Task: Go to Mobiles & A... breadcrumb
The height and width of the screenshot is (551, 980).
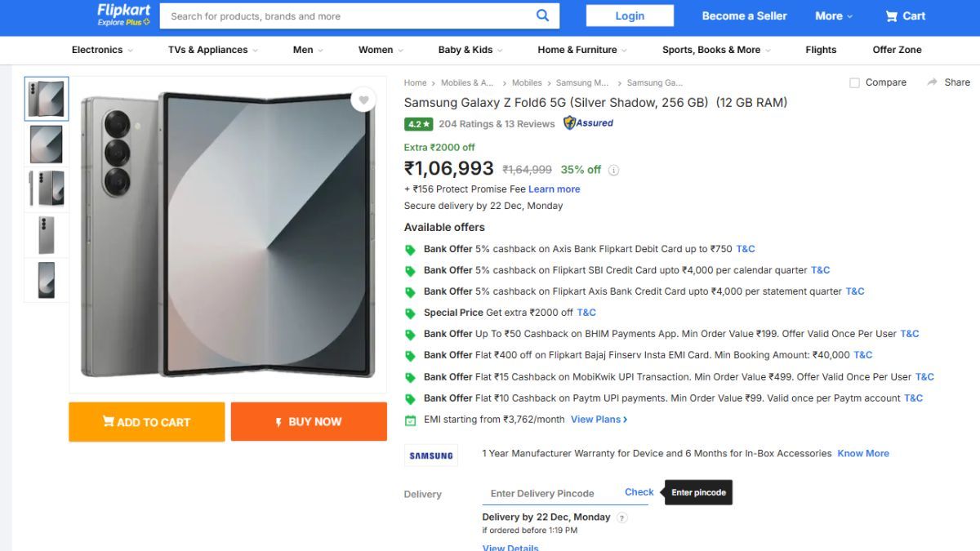Action: tap(467, 82)
